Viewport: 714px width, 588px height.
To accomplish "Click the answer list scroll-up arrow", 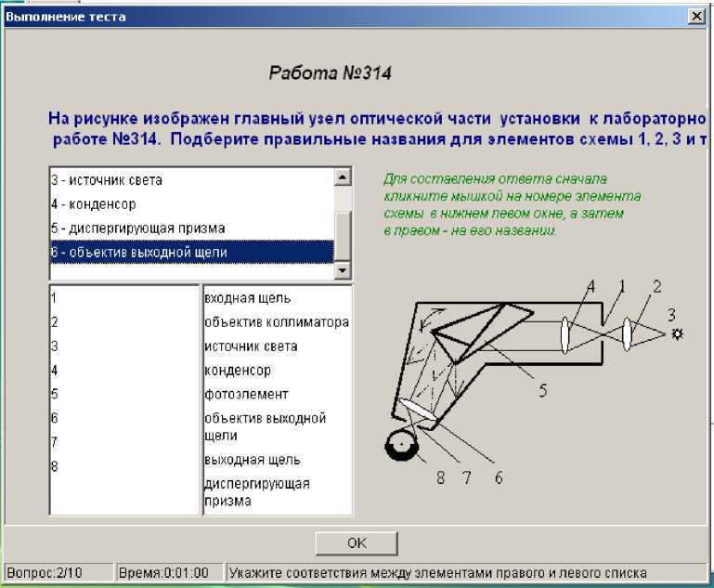I will point(343,176).
